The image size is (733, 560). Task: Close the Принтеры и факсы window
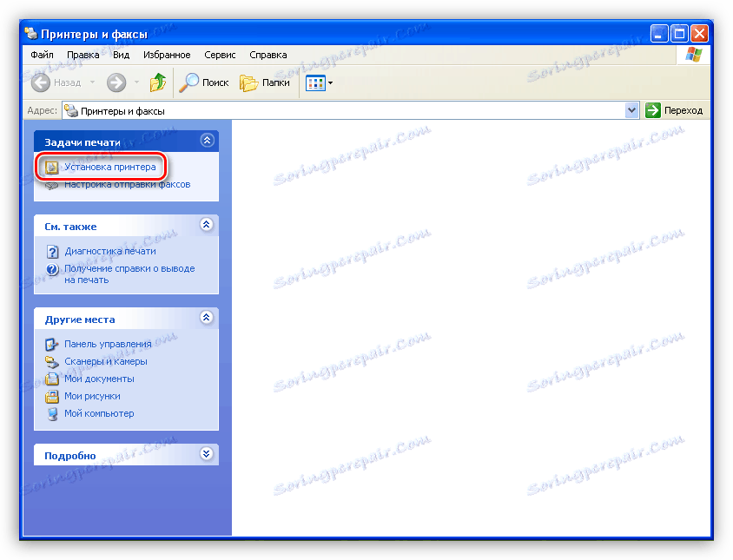[x=699, y=33]
